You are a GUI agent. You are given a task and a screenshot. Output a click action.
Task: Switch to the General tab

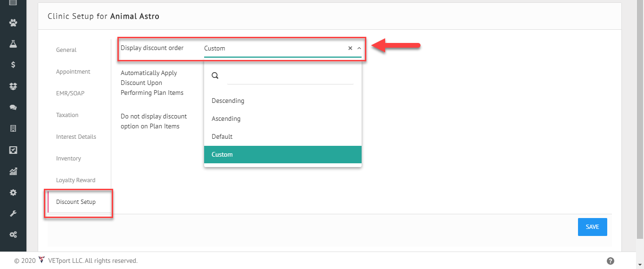[66, 50]
